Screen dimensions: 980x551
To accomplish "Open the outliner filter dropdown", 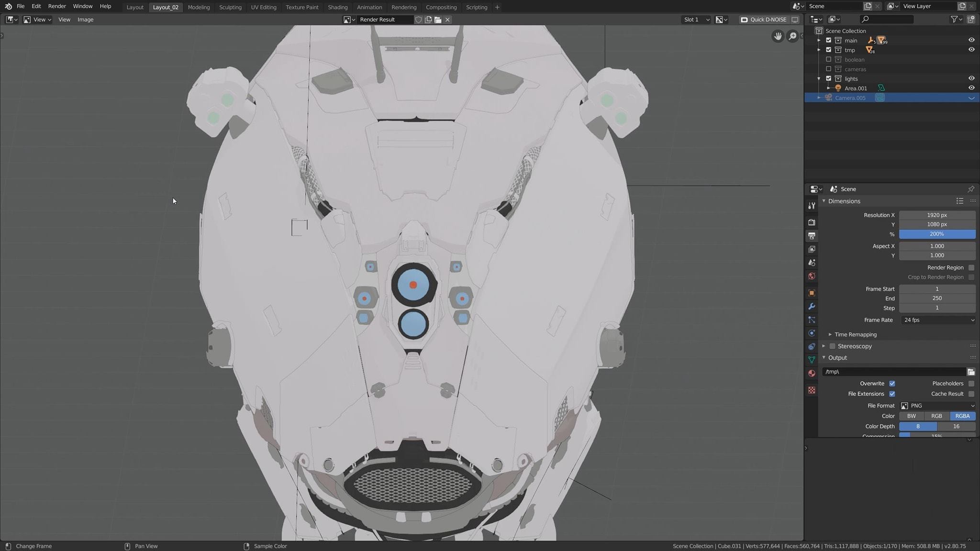I will coord(956,19).
